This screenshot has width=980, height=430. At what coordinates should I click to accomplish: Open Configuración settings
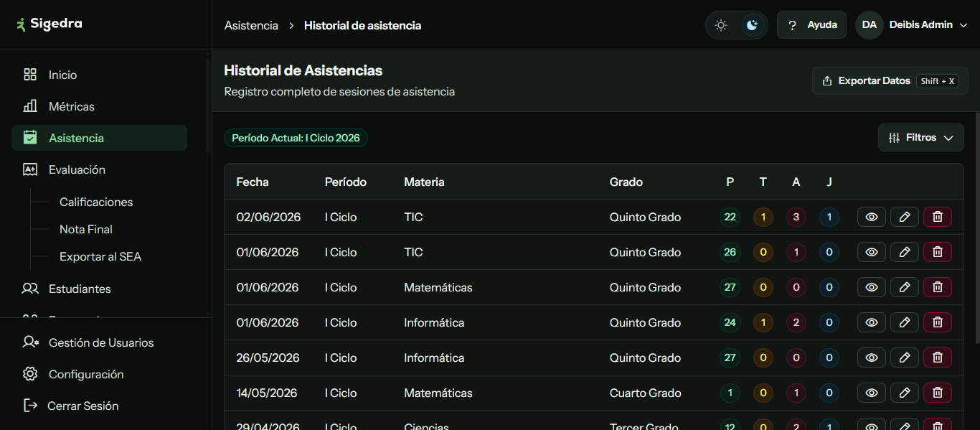click(99, 374)
